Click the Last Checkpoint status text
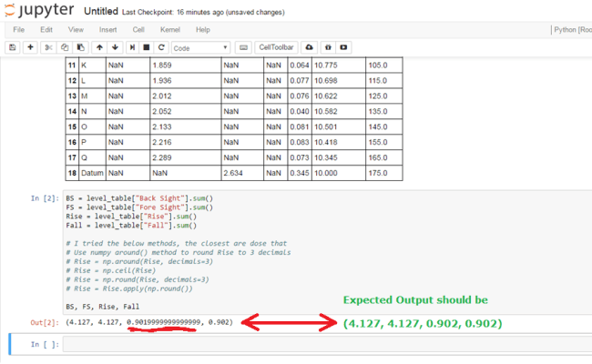The height and width of the screenshot is (364, 592). tap(203, 12)
